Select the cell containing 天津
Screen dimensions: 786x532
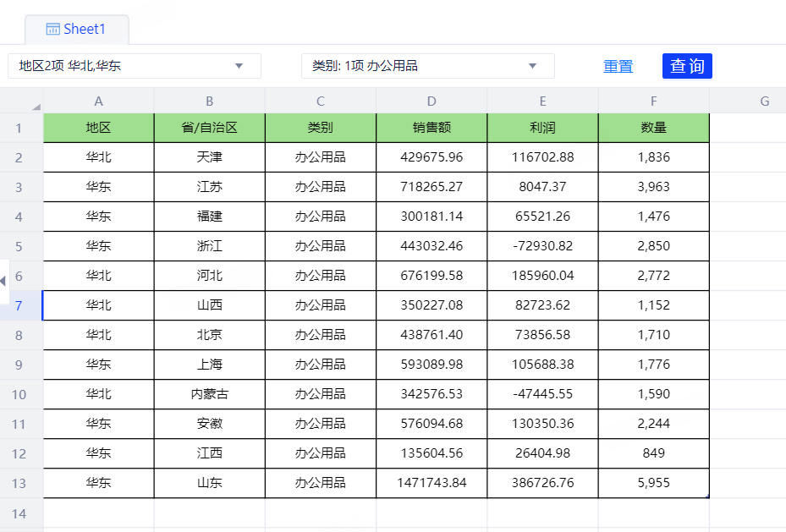pyautogui.click(x=210, y=157)
